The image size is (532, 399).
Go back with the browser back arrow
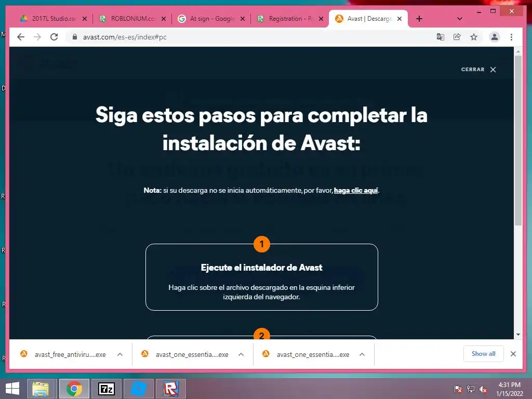pos(21,37)
